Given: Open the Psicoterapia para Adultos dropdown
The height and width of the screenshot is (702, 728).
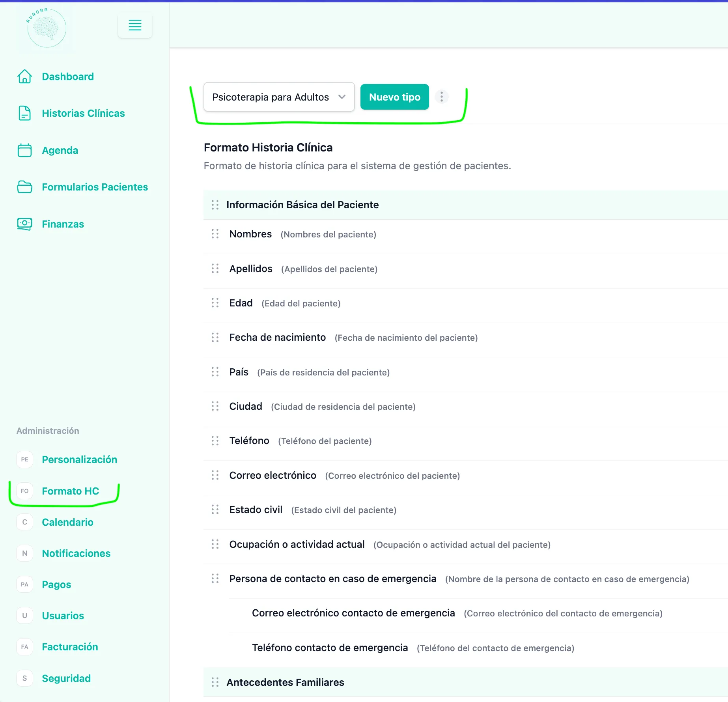Looking at the screenshot, I should (x=279, y=97).
